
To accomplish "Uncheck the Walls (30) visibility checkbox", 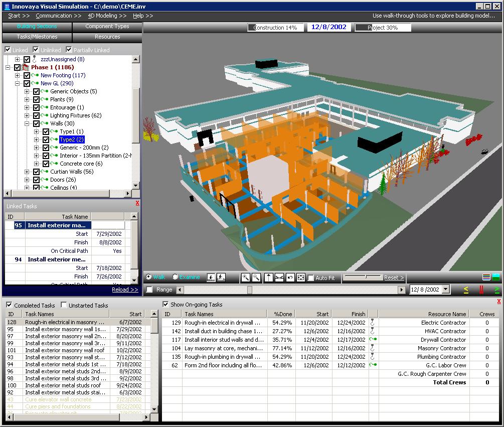I will [x=36, y=123].
